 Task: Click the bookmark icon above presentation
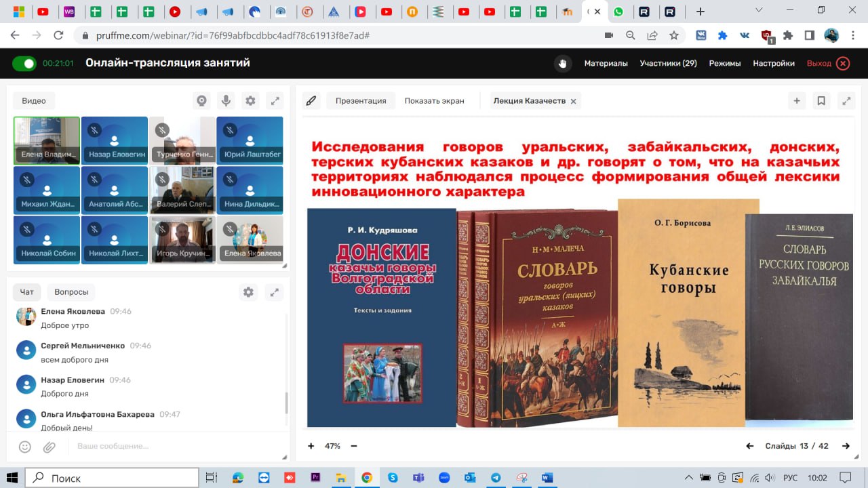coord(821,101)
